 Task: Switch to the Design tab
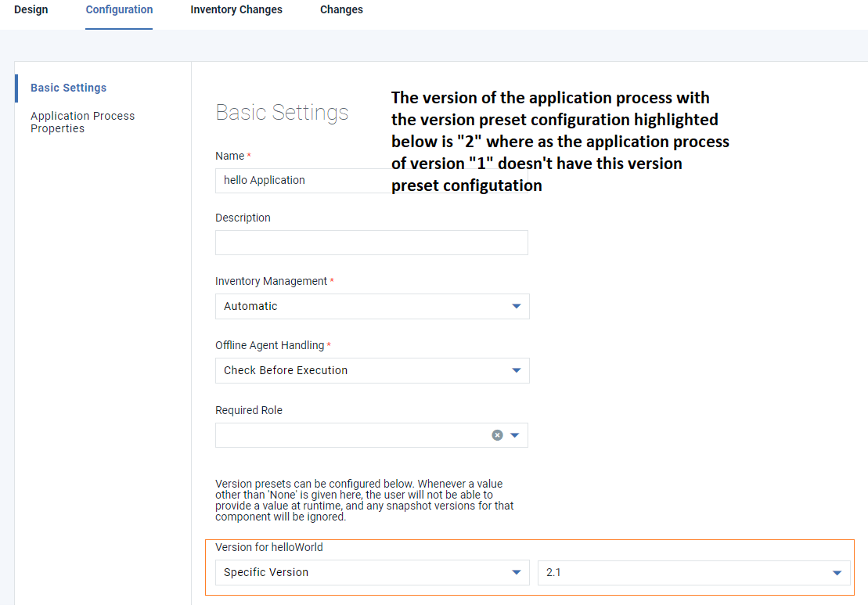pyautogui.click(x=31, y=10)
